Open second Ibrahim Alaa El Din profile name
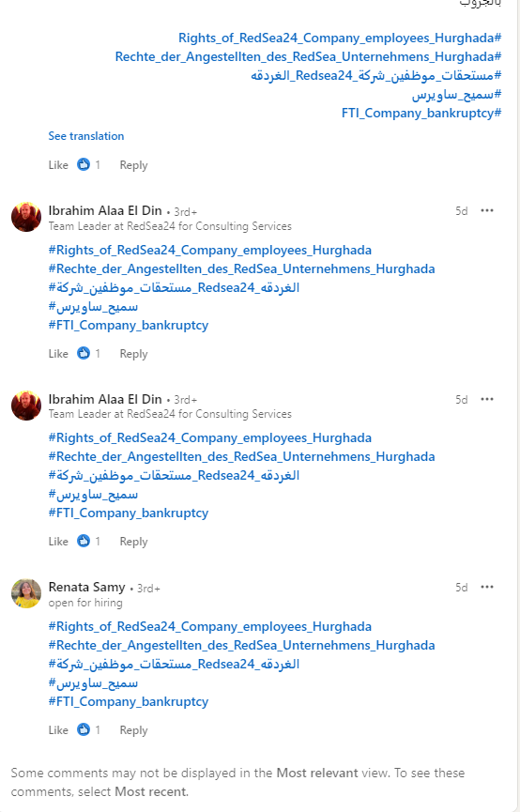 point(105,399)
